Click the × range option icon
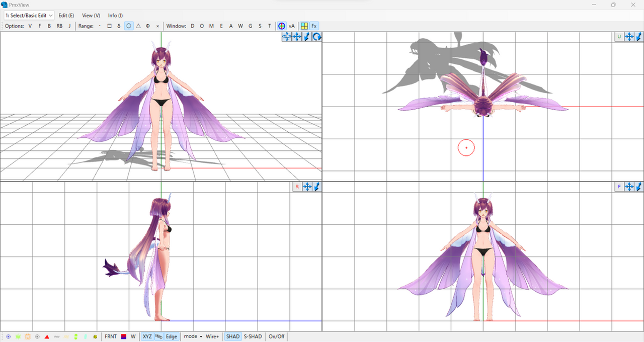 157,26
